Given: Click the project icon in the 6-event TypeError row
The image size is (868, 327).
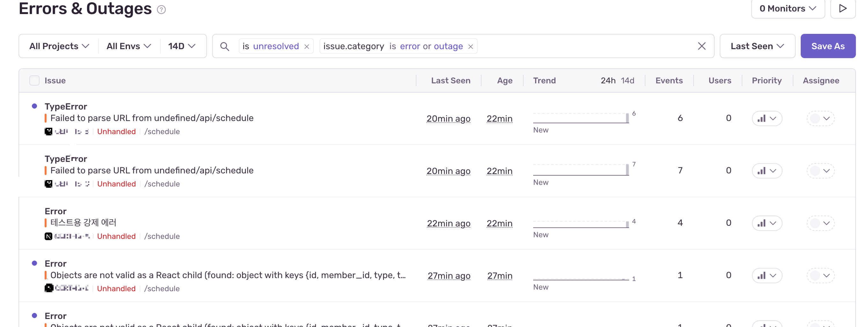Looking at the screenshot, I should [48, 132].
